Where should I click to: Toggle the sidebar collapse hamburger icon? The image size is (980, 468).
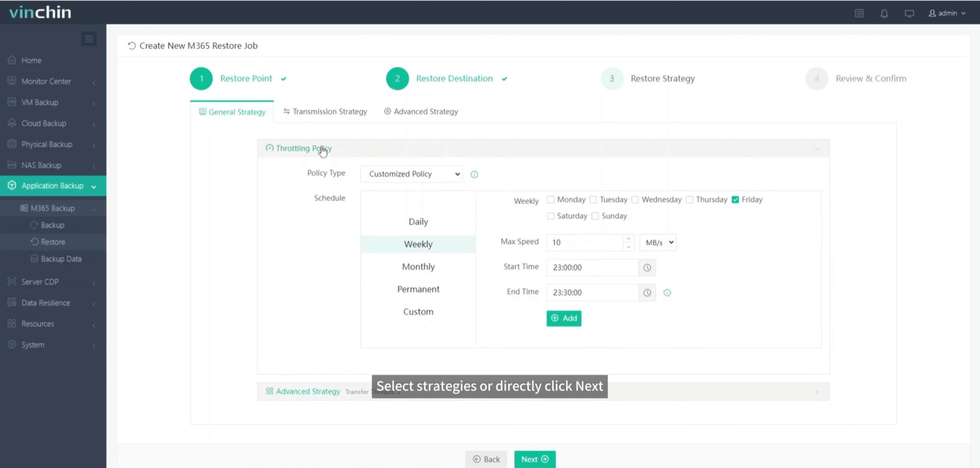[x=89, y=39]
